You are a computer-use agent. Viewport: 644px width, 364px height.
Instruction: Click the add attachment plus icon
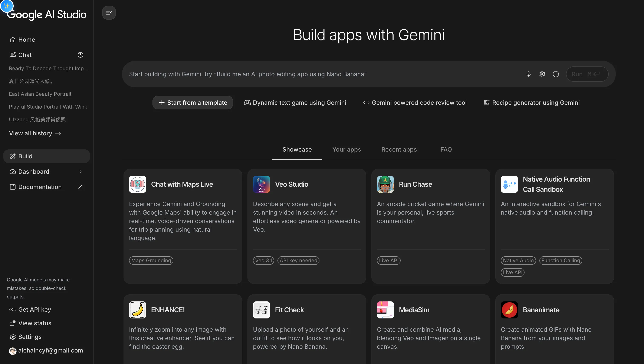[556, 74]
